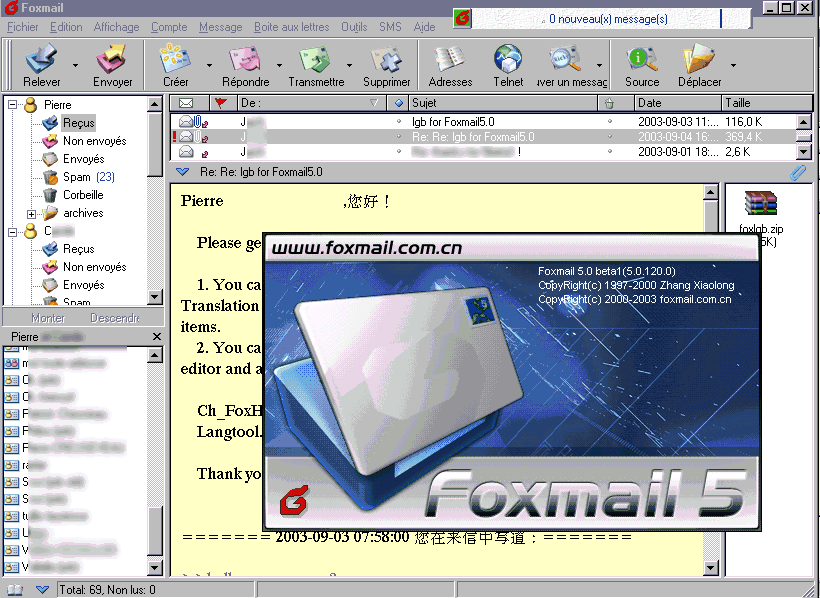Open the SMS menu
Screen dimensions: 820x598
390,27
